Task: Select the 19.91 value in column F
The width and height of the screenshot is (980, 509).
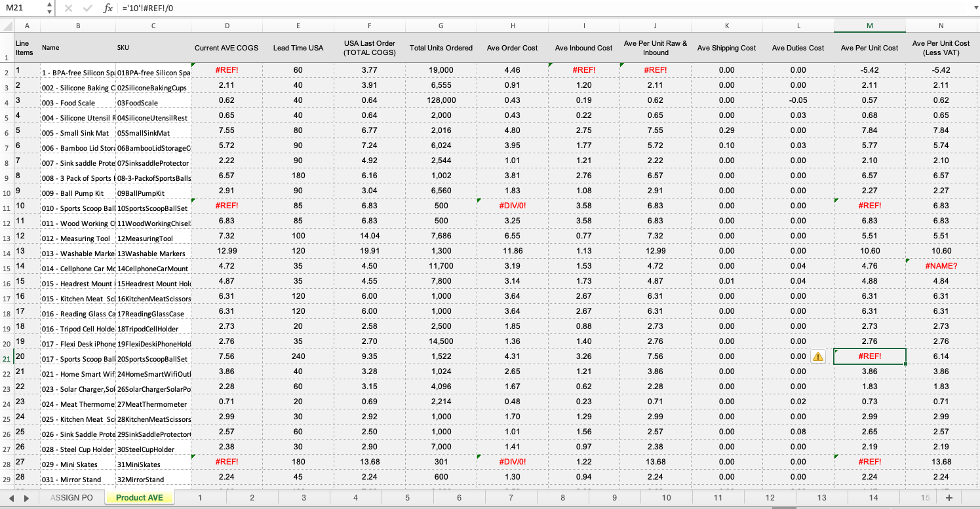Action: click(370, 251)
